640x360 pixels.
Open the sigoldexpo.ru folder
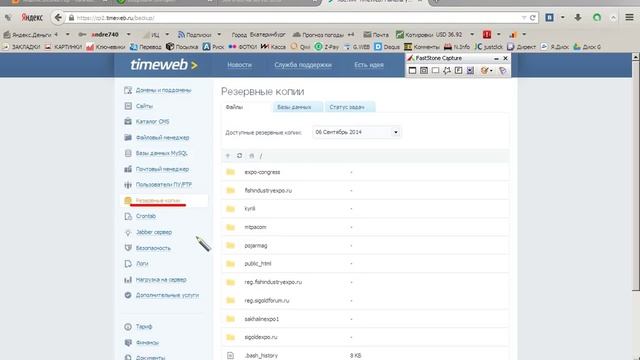point(261,337)
